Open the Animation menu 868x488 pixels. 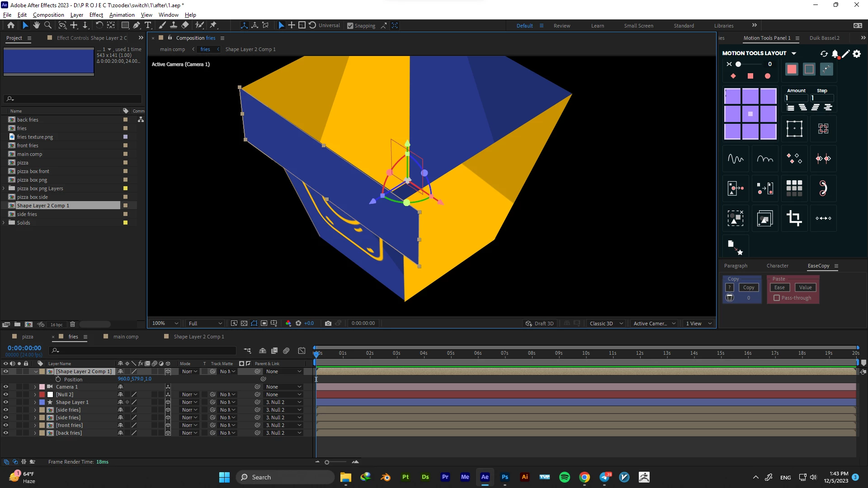tap(122, 15)
